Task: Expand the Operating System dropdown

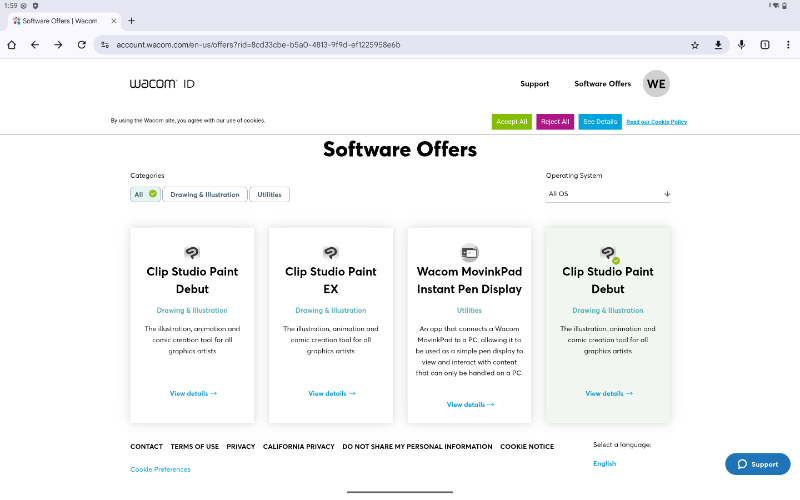Action: tap(608, 194)
